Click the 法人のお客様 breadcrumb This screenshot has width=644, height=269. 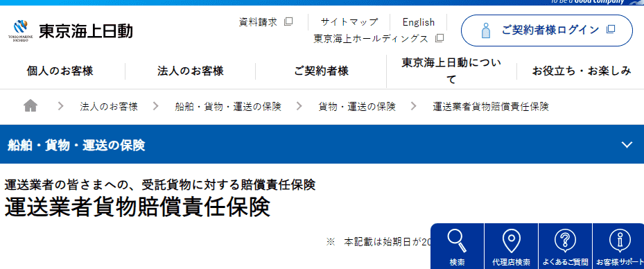pos(109,107)
